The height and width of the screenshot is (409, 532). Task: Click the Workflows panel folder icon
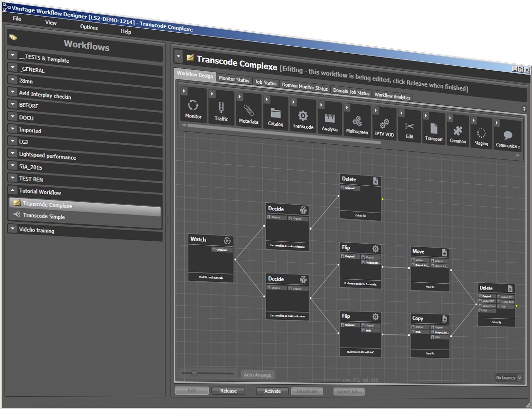click(13, 38)
